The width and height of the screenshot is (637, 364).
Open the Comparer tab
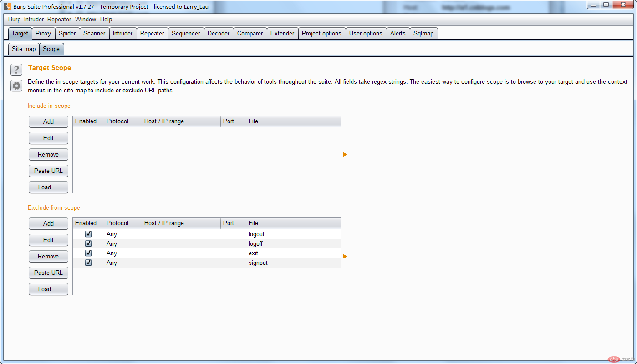pos(250,34)
